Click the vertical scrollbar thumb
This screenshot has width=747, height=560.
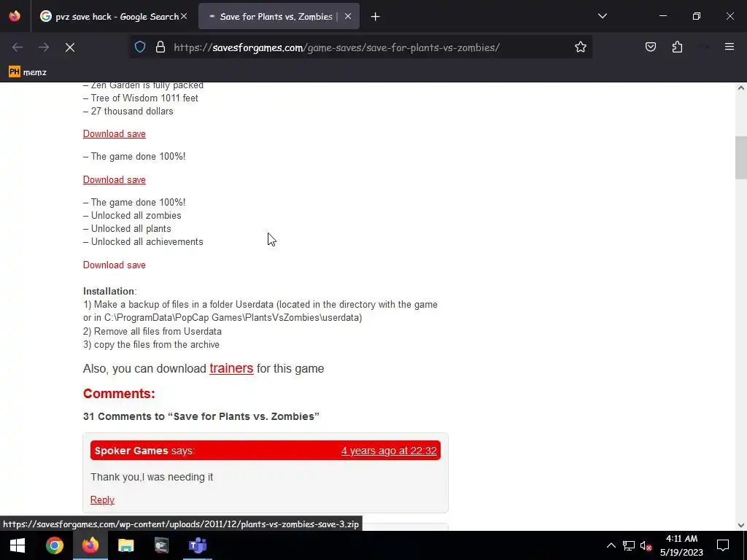pos(741,157)
